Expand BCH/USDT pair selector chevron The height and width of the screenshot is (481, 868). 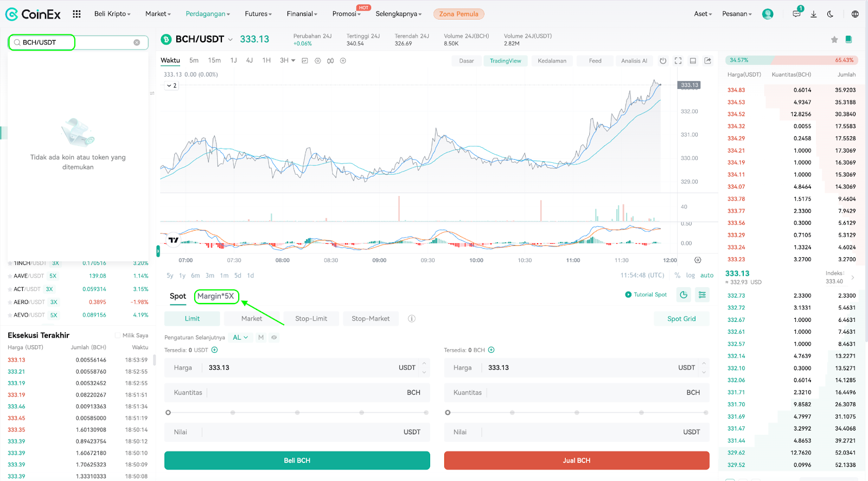[230, 40]
